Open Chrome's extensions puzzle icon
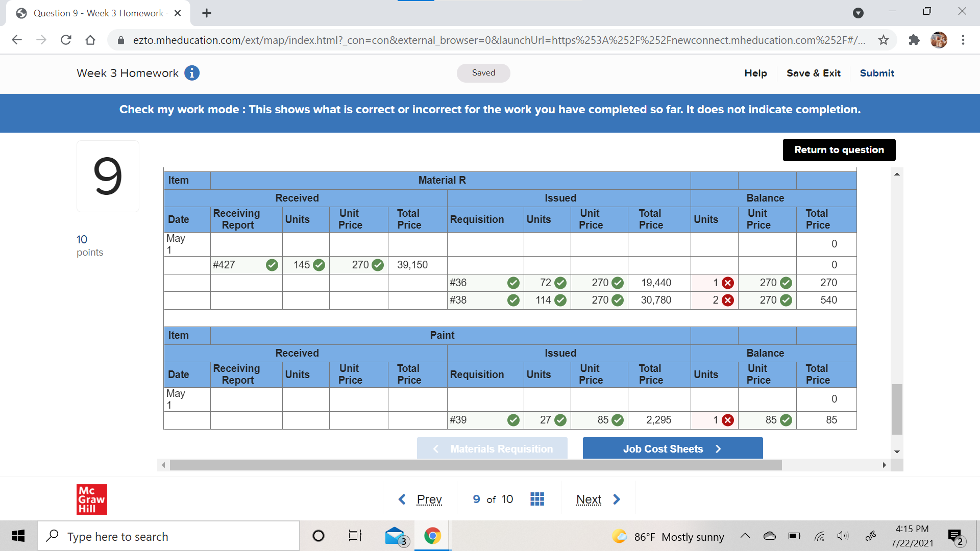 click(x=914, y=40)
